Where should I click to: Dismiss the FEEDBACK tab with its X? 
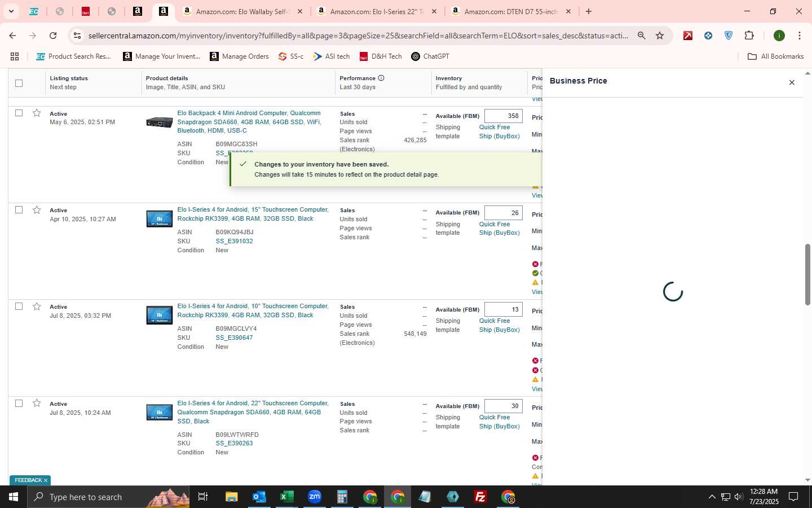pyautogui.click(x=46, y=480)
